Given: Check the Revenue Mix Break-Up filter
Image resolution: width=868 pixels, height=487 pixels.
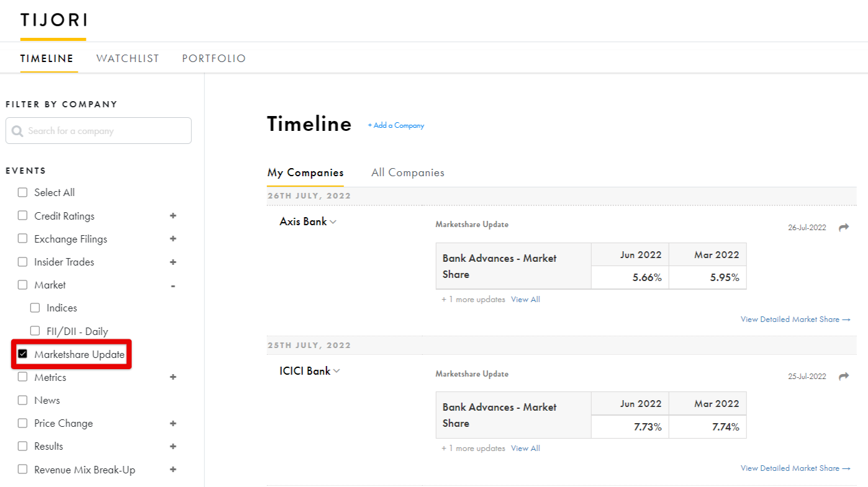Looking at the screenshot, I should click(x=23, y=470).
